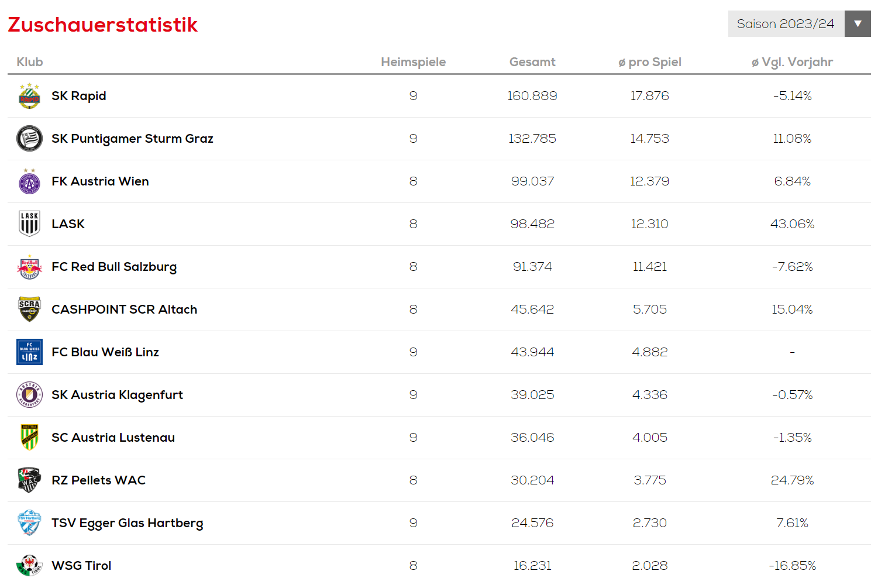
Task: Select average attendance 4.336
Action: click(x=650, y=395)
